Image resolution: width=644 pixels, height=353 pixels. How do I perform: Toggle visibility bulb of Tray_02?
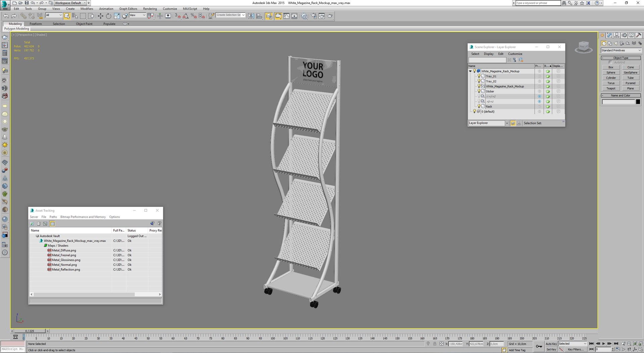[479, 81]
